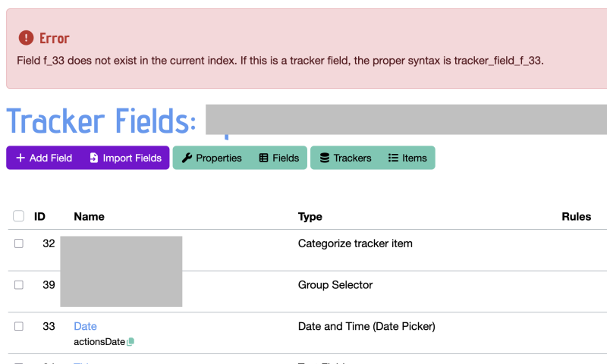Copy the actionsDate permanent name
This screenshot has width=607, height=364.
(x=131, y=341)
